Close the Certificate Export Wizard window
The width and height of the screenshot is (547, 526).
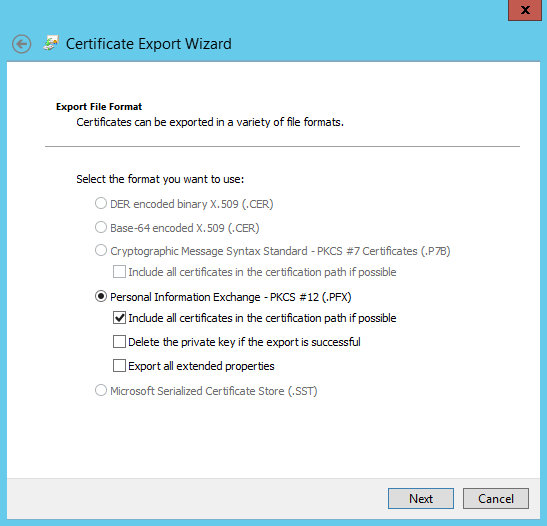[x=525, y=10]
